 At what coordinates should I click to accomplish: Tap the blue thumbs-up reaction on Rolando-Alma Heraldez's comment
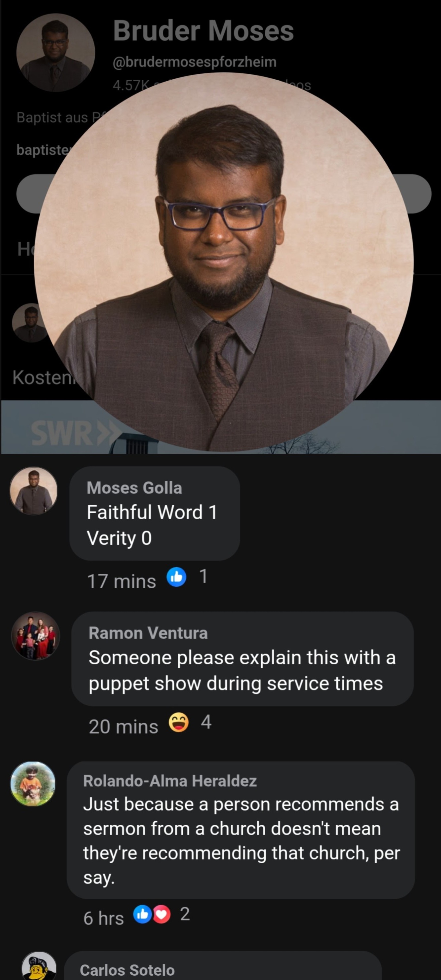(143, 914)
